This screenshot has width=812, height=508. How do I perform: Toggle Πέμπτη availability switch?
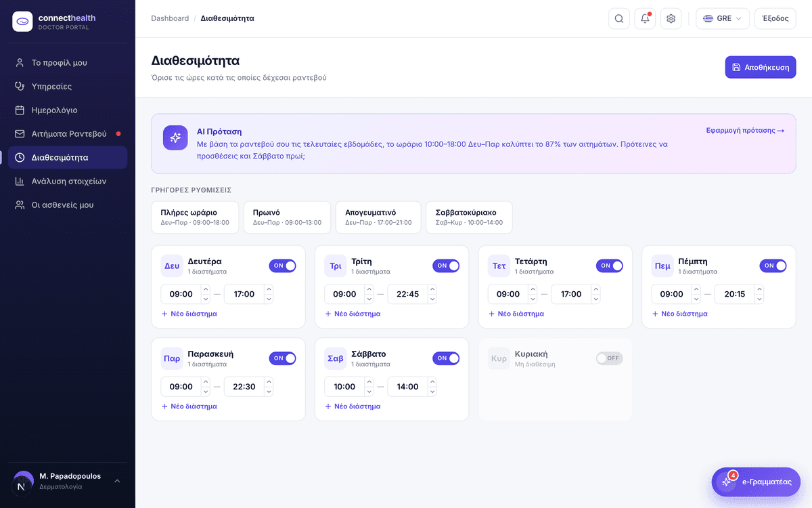[x=773, y=266]
